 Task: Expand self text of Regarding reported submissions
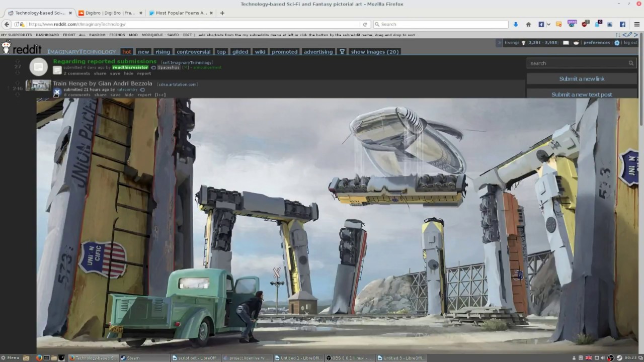57,70
